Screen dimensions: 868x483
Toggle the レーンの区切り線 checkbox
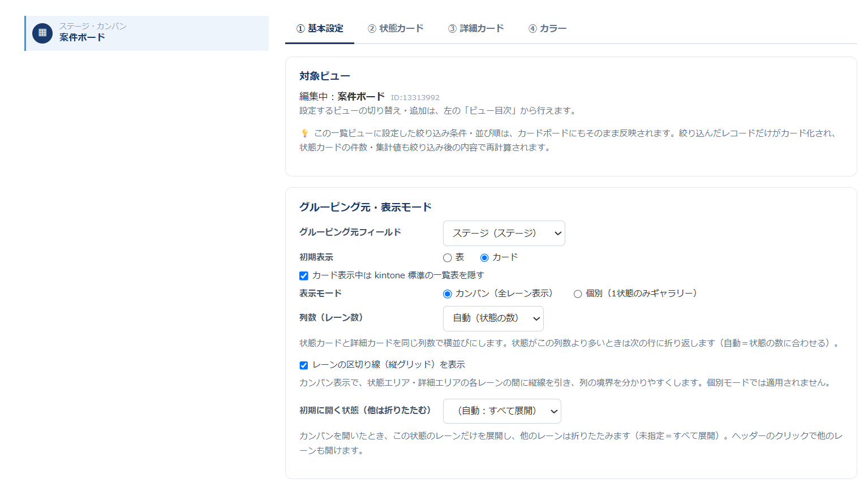click(304, 365)
